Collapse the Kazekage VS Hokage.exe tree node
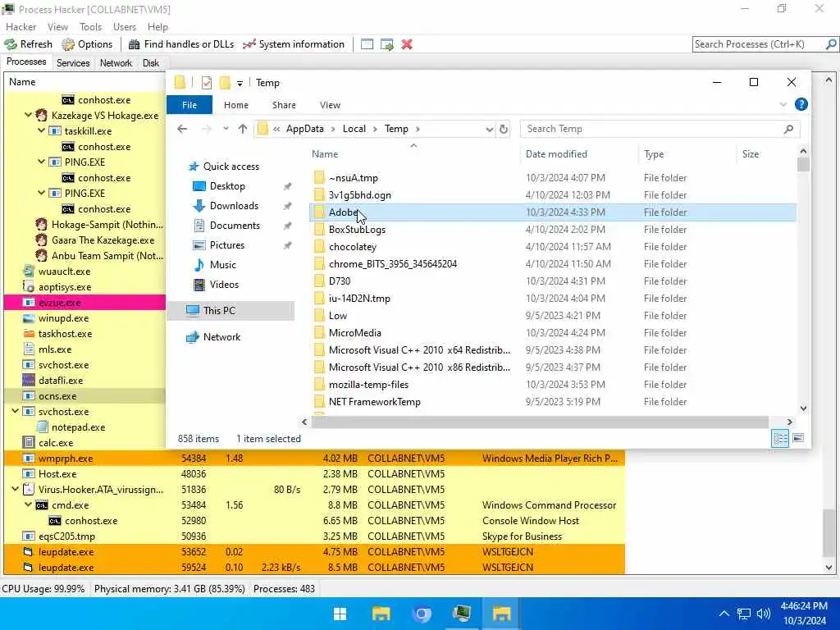 click(x=29, y=115)
